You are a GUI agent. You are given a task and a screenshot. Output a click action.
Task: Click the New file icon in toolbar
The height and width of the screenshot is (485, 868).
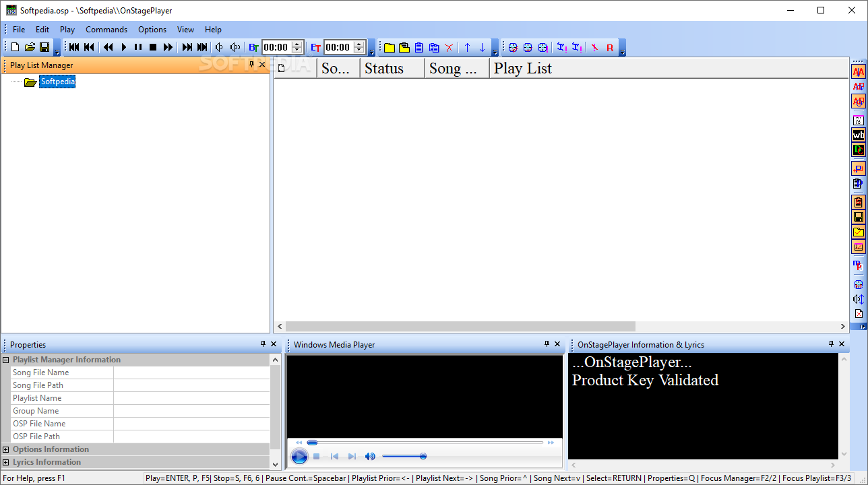[x=15, y=47]
